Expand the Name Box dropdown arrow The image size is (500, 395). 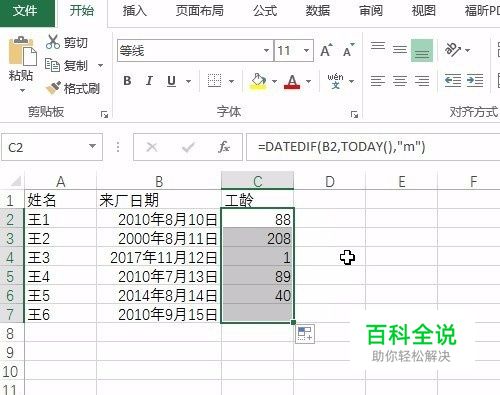pyautogui.click(x=92, y=147)
